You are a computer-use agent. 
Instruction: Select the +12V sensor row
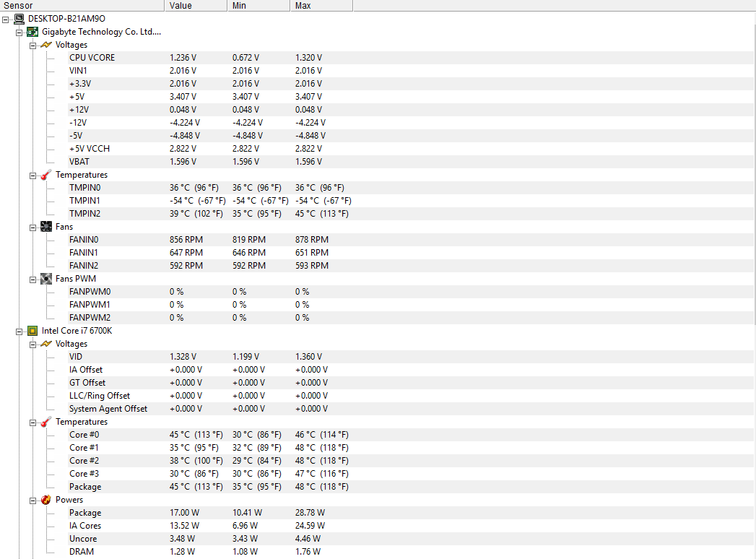411,110
